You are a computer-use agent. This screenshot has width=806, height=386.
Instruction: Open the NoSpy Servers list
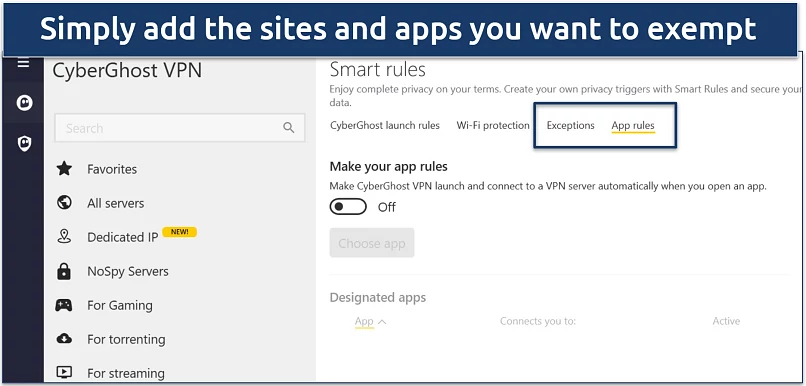(x=127, y=271)
